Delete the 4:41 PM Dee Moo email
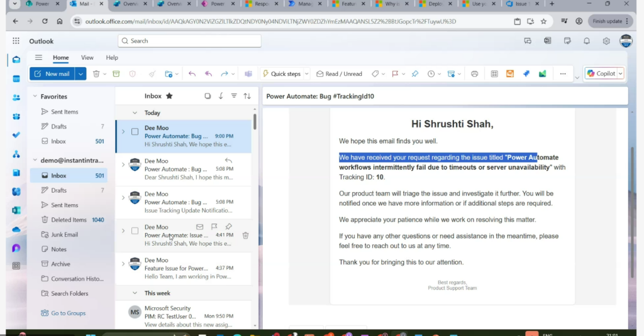The height and width of the screenshot is (336, 644). pos(245,235)
